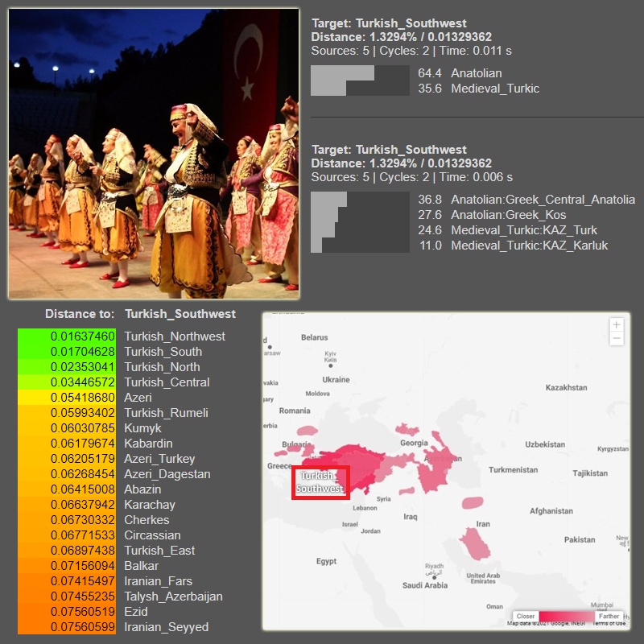Click the Medieval_Turkic 35.6 result

(494, 89)
